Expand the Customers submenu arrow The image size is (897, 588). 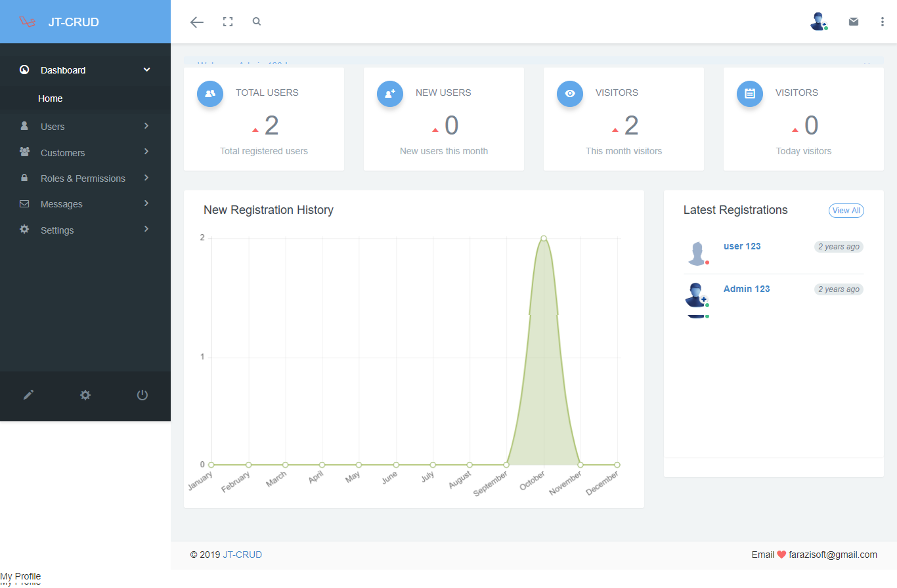pos(146,152)
